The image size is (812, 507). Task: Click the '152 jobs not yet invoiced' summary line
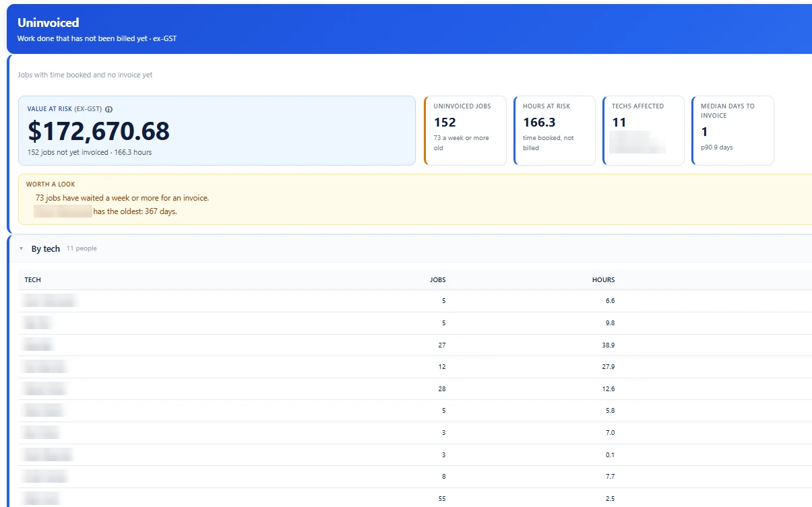tap(90, 152)
